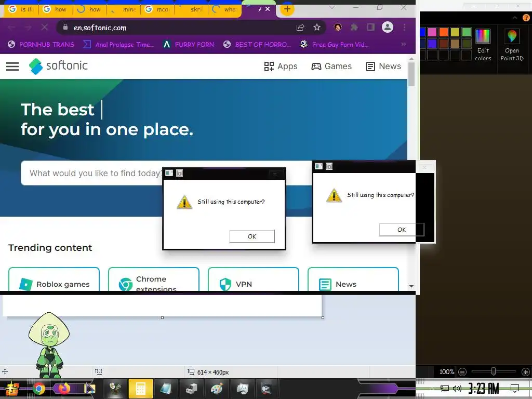The image size is (532, 399).
Task: Open the Chrome tab search dropdown
Action: click(x=332, y=7)
